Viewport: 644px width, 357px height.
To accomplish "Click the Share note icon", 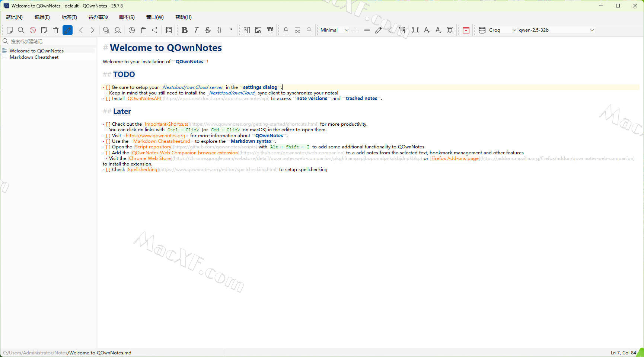I will 155,30.
